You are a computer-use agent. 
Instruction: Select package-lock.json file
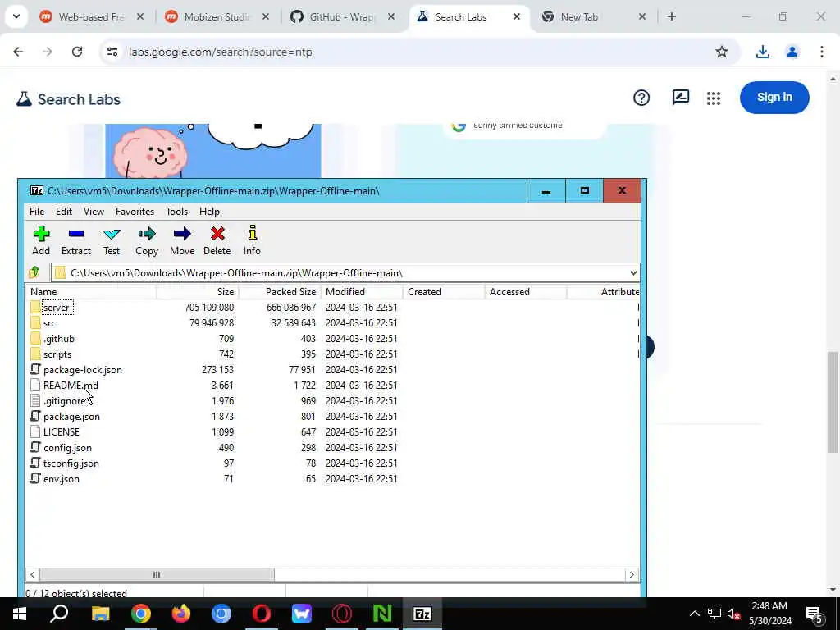click(83, 370)
